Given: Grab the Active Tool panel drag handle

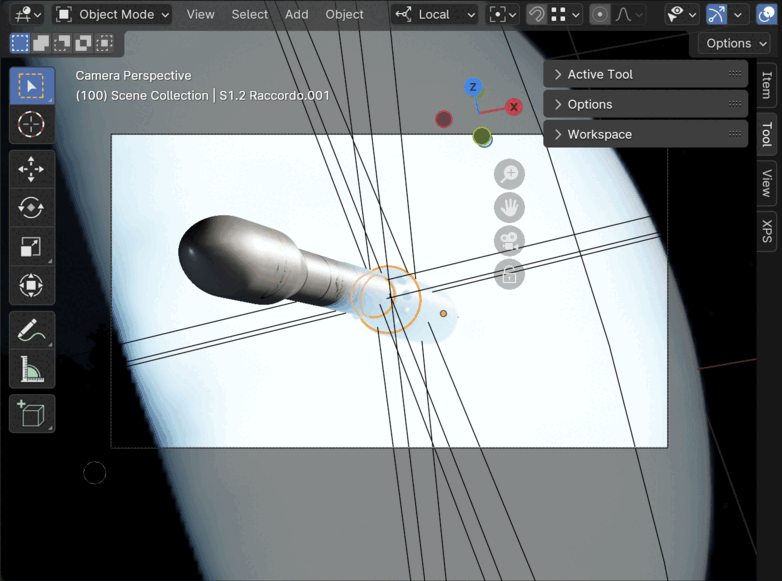Looking at the screenshot, I should point(734,74).
